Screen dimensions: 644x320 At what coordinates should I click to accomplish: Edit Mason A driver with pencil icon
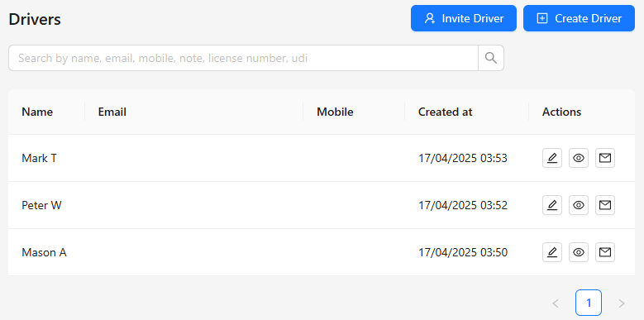click(x=552, y=252)
